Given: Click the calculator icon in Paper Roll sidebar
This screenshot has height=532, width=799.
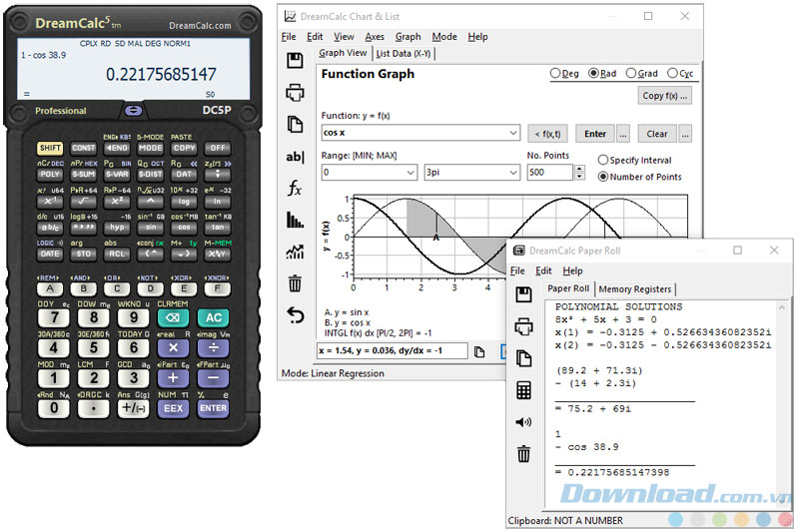Looking at the screenshot, I should tap(523, 390).
